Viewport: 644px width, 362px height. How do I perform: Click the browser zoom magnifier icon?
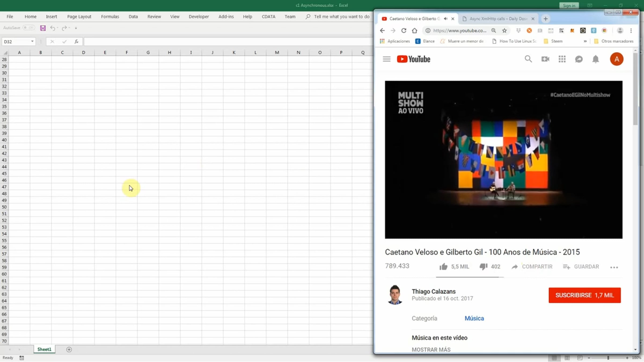click(493, 31)
